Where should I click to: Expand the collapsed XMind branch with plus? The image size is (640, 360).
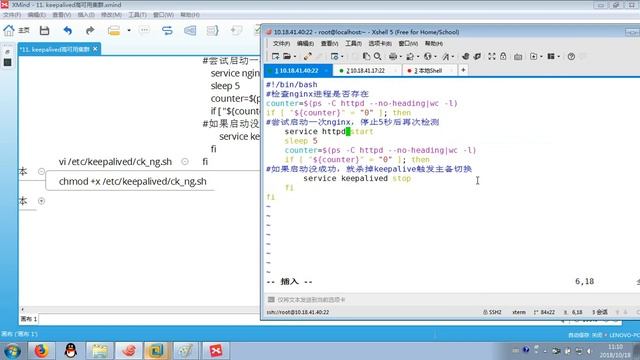coord(41,201)
